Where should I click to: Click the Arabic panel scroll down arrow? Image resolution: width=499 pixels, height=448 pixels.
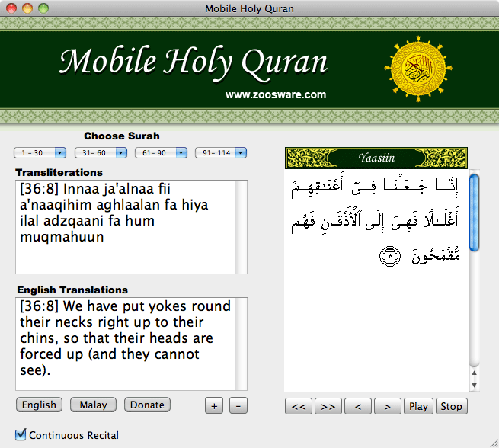[x=474, y=385]
